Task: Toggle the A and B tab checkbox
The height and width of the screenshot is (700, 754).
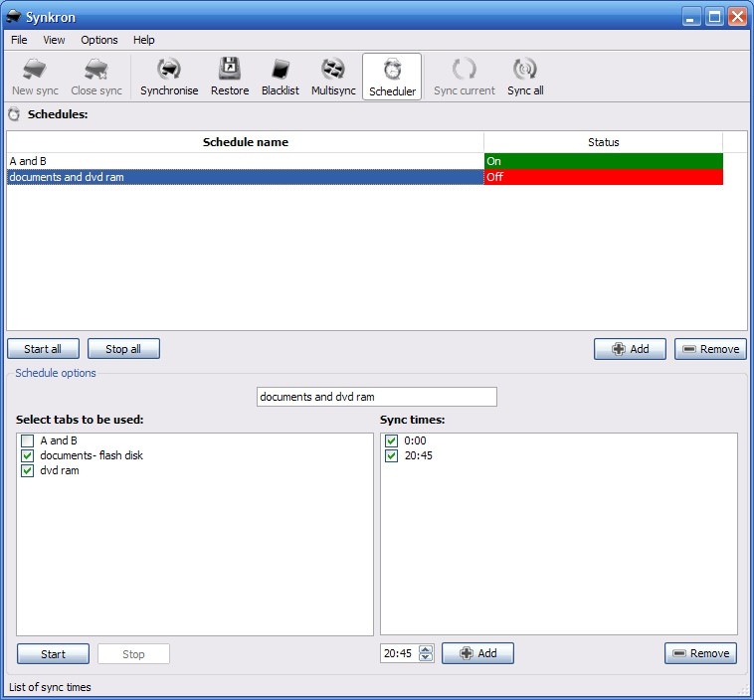Action: (28, 440)
